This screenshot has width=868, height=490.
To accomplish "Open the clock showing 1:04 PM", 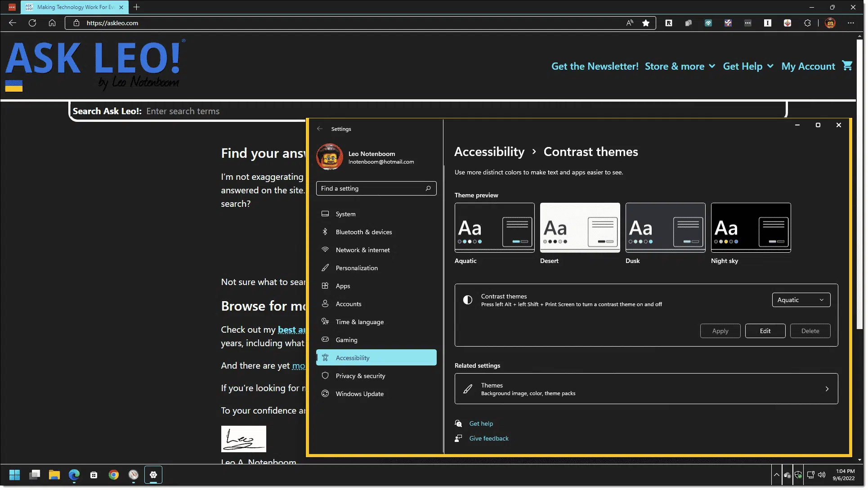I will (x=844, y=475).
